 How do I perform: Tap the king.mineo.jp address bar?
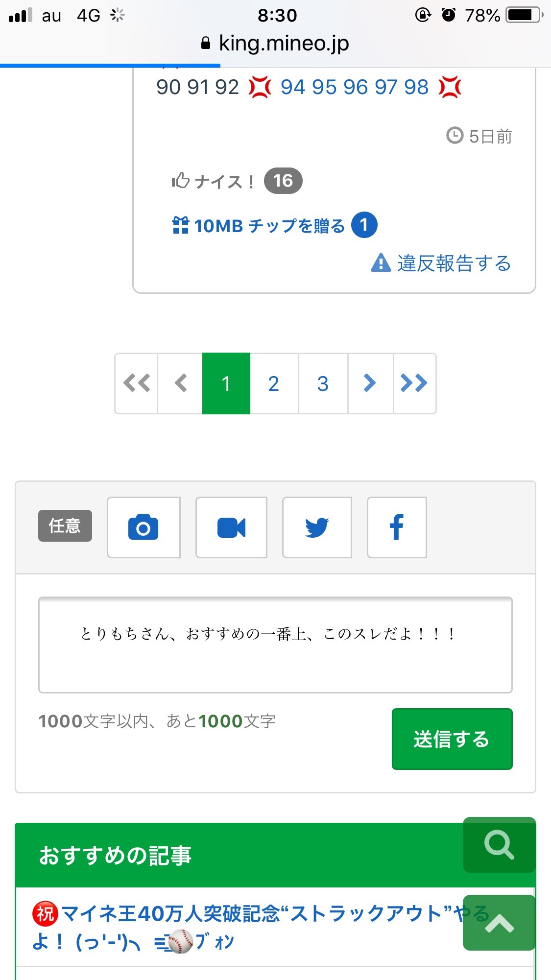point(275,44)
